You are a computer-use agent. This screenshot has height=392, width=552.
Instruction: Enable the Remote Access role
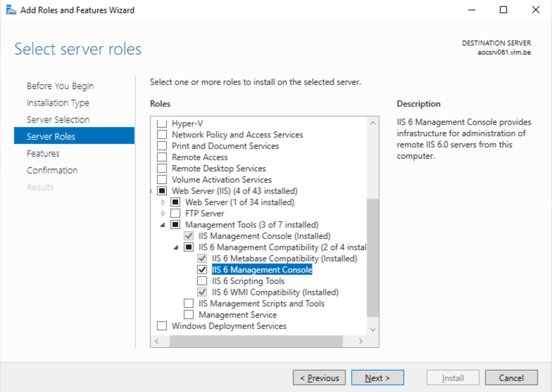coord(161,157)
